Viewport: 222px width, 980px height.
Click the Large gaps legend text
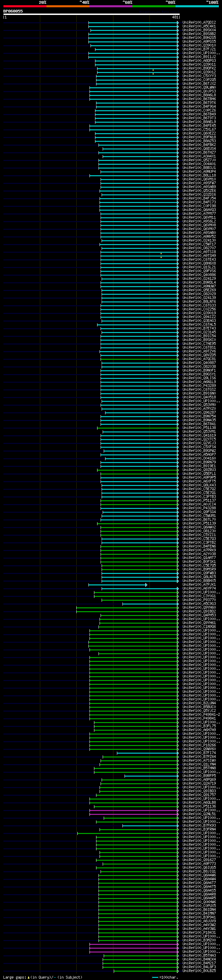click(43, 977)
